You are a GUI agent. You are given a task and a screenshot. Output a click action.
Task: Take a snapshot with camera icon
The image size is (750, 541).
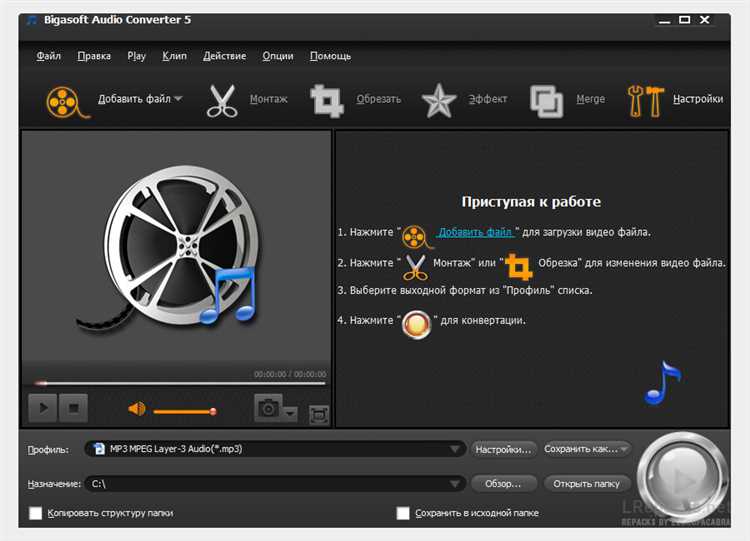pos(268,408)
